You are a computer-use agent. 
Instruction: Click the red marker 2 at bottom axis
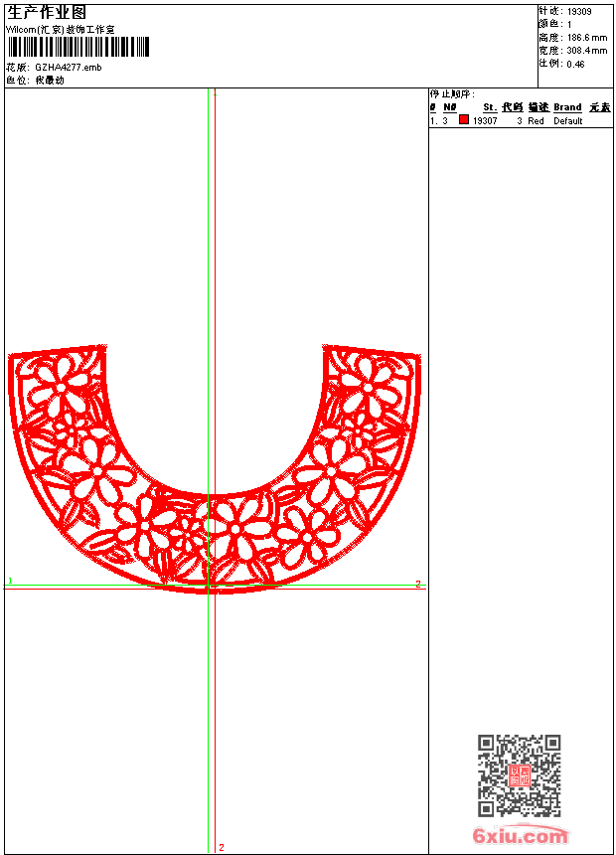(x=222, y=847)
